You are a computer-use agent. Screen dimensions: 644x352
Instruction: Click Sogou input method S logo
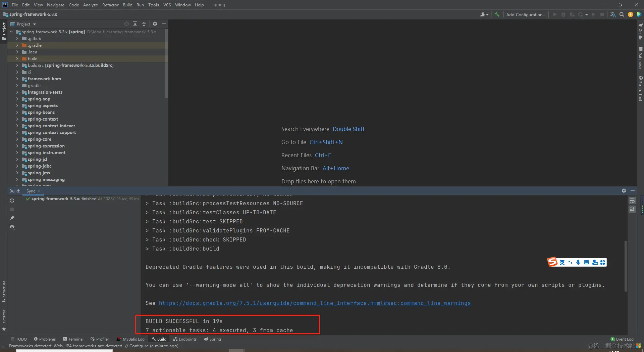[552, 262]
